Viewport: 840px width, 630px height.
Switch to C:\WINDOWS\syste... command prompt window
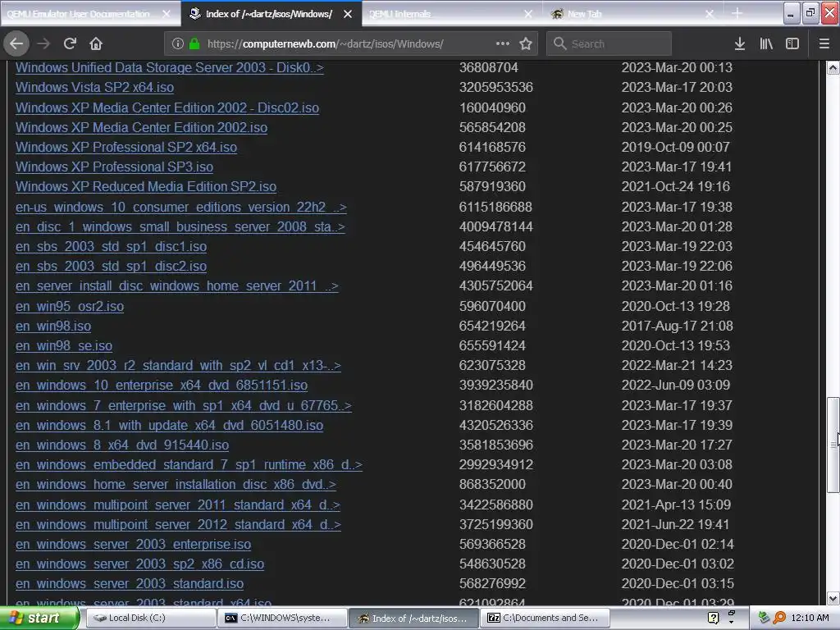point(283,619)
